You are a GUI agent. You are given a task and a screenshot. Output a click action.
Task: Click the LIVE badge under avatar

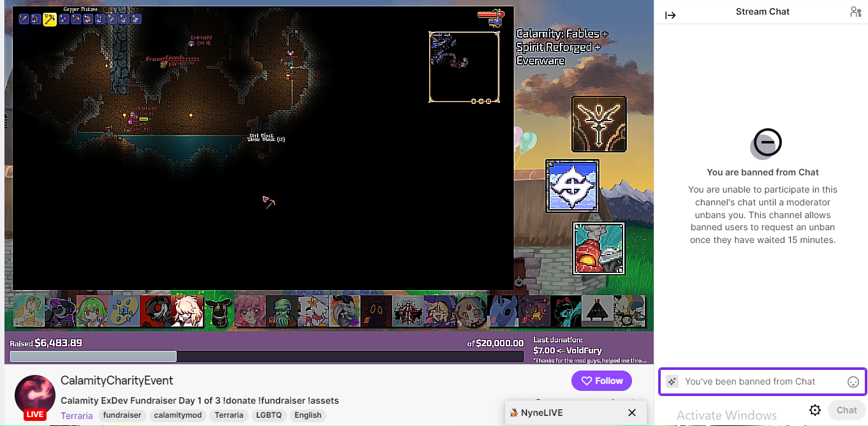click(35, 414)
